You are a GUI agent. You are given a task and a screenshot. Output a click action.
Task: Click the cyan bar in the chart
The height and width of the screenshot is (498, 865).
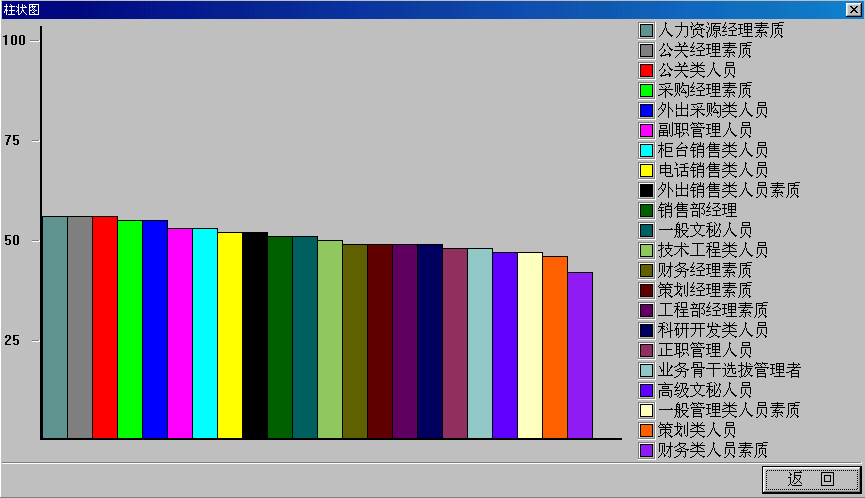tap(205, 334)
